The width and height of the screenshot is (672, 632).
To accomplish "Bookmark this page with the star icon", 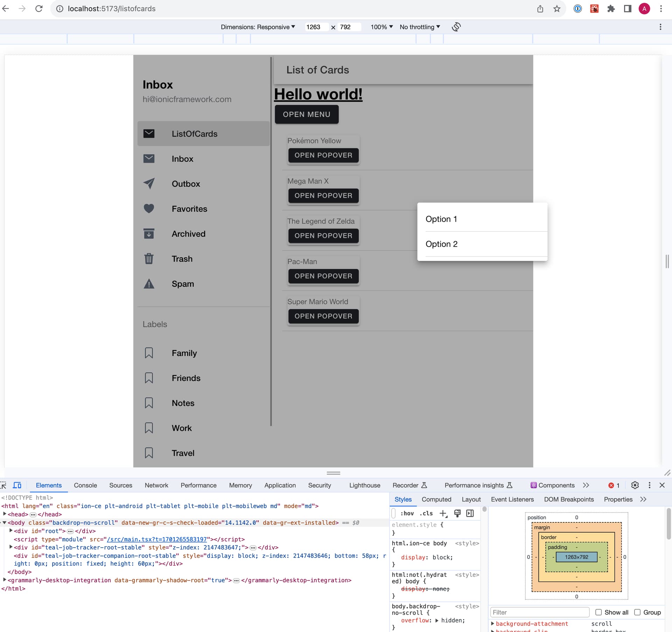I will coord(557,9).
